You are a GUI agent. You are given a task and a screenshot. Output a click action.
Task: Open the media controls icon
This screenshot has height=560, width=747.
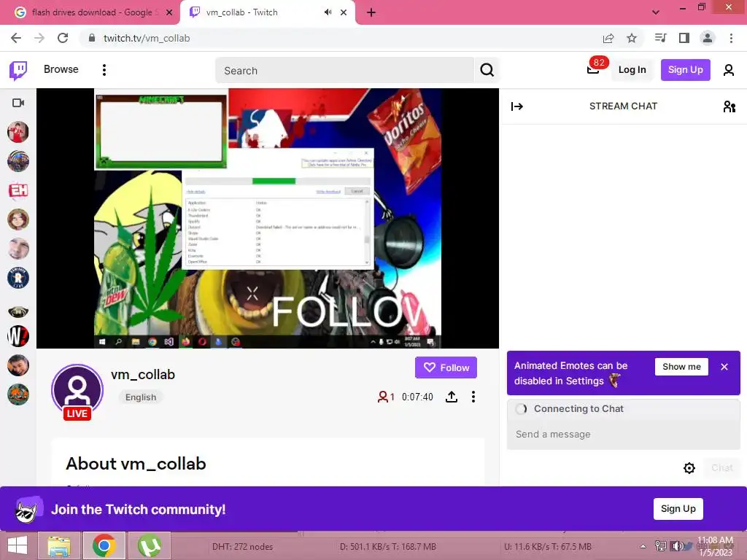tap(660, 38)
